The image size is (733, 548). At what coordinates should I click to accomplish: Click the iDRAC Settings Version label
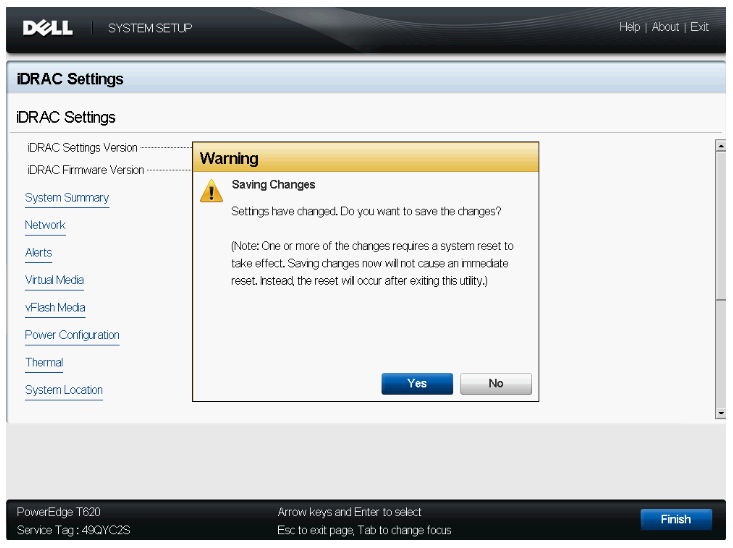[x=82, y=148]
